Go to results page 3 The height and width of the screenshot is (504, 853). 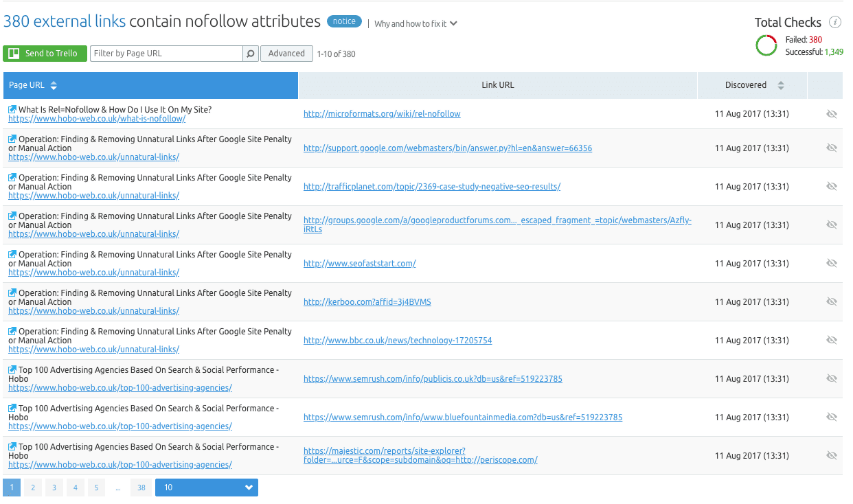pos(54,488)
